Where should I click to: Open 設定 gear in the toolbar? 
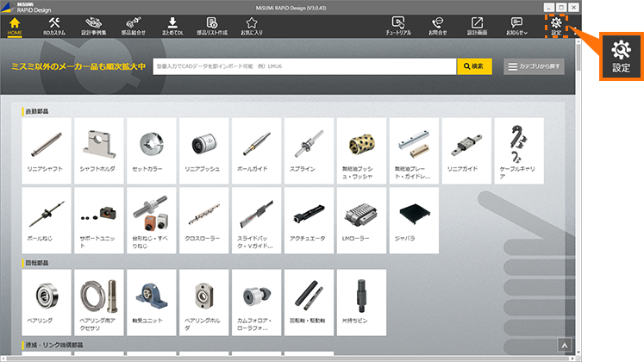click(557, 26)
